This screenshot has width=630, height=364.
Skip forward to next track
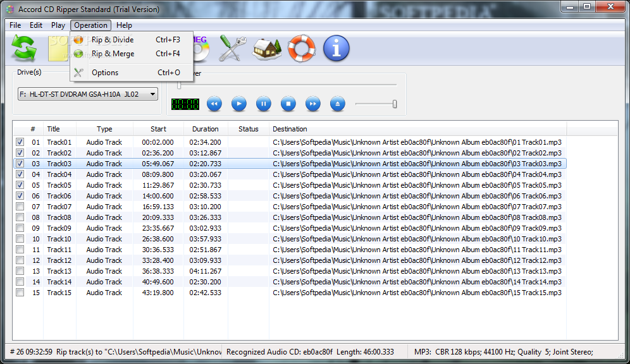tap(313, 104)
